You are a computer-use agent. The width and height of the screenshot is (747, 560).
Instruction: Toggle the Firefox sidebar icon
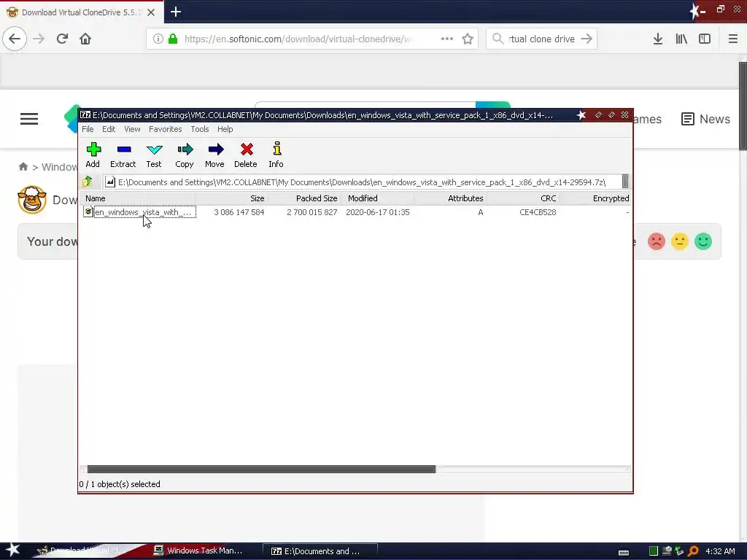click(x=705, y=39)
